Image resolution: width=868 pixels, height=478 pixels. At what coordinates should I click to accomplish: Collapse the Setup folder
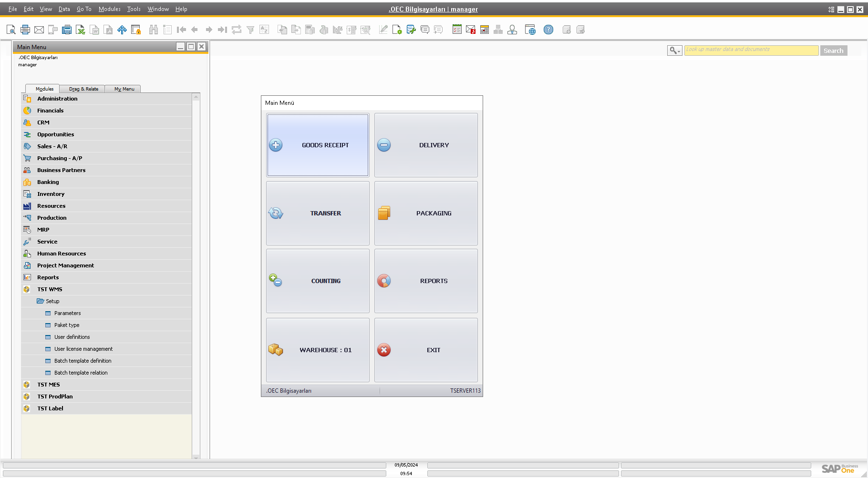[x=52, y=301]
